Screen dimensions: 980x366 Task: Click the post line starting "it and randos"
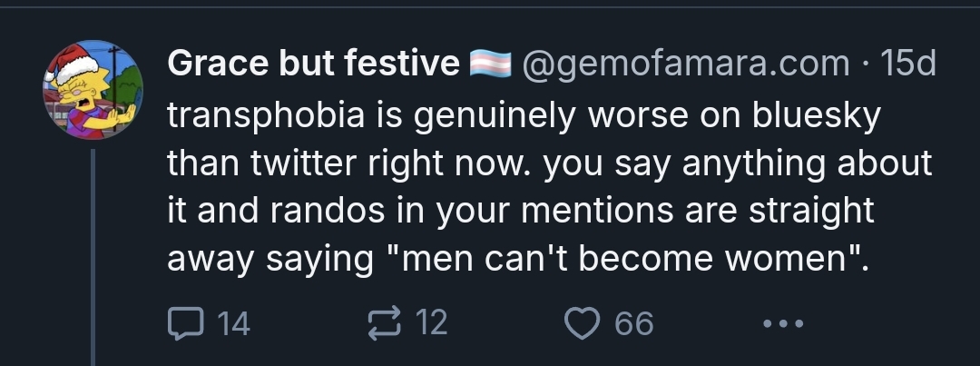520,213
